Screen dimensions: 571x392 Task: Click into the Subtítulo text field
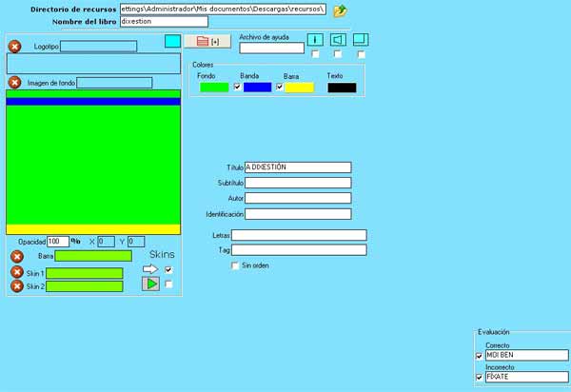click(298, 183)
